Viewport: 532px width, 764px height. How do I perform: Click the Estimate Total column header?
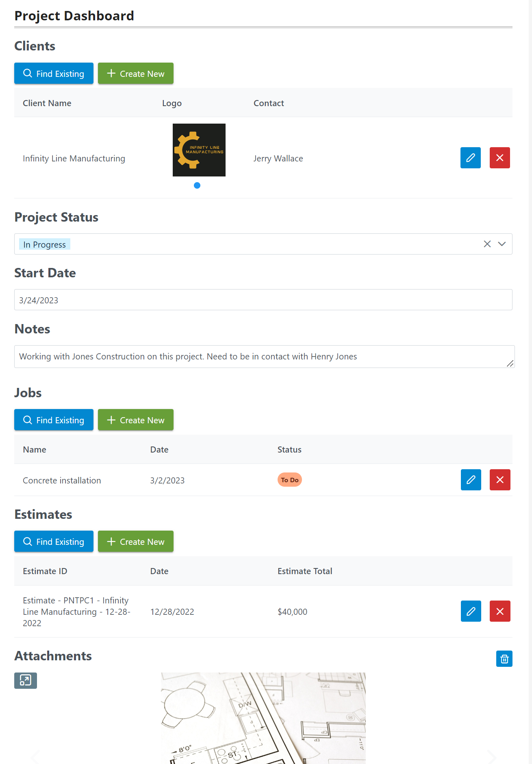coord(305,571)
